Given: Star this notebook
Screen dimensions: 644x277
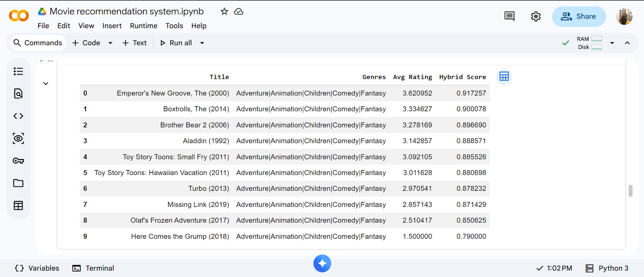Looking at the screenshot, I should click(224, 12).
